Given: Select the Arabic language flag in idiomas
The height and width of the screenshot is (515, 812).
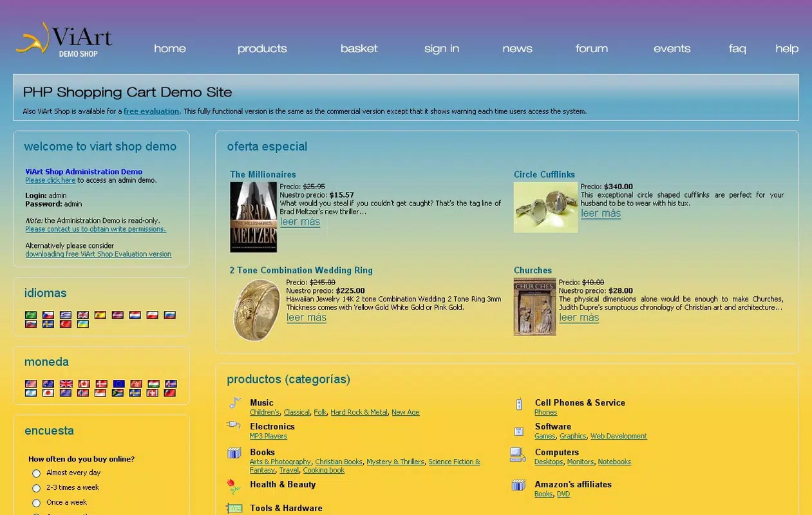Looking at the screenshot, I should point(31,315).
